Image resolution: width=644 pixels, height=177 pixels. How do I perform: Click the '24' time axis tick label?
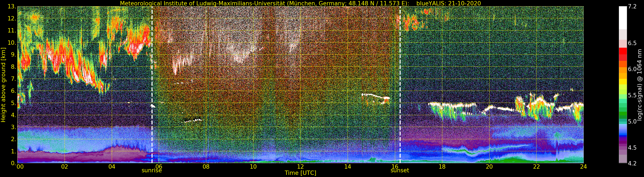click(x=583, y=166)
